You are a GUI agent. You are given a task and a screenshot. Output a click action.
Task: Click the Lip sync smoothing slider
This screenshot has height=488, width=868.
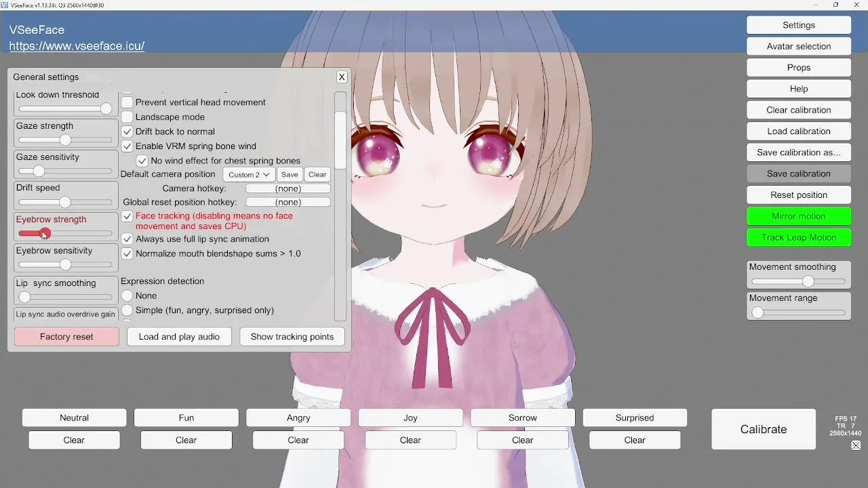65,297
